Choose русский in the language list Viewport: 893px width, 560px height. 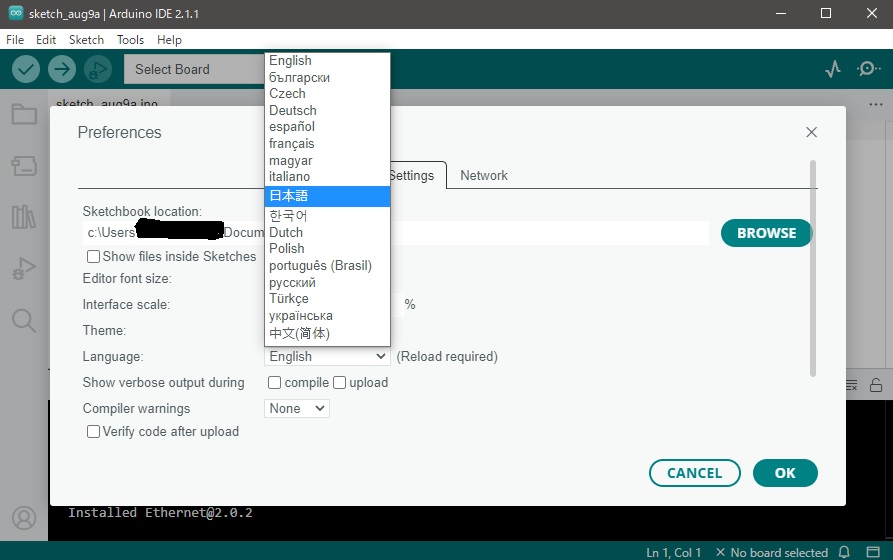327,283
